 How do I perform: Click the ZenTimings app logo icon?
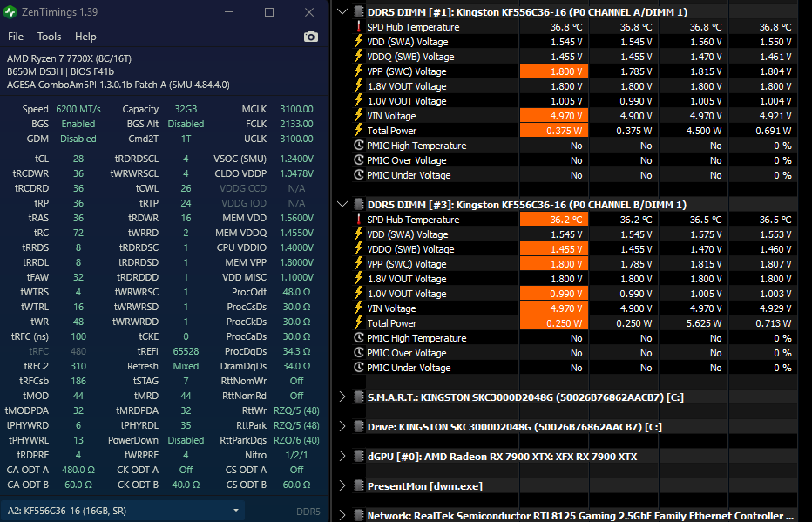[10, 12]
